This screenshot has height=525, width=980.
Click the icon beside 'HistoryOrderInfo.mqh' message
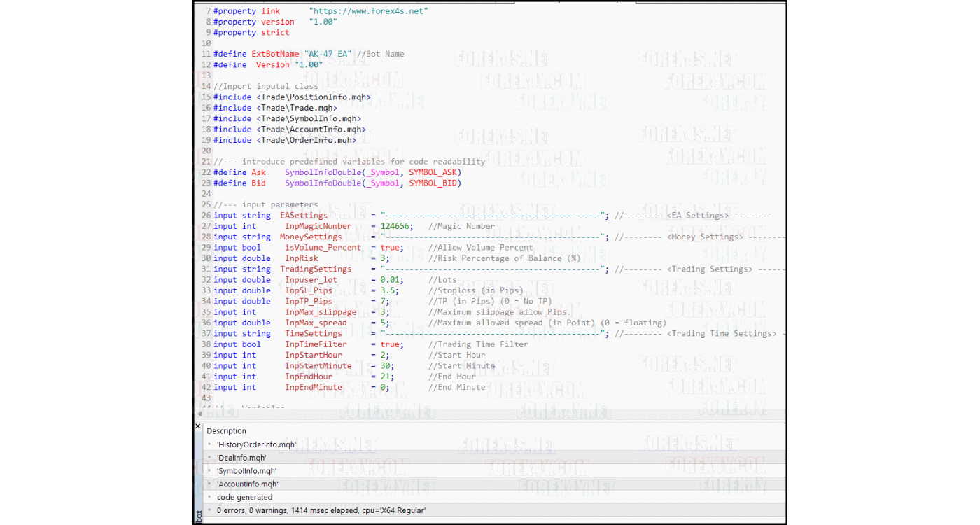tap(208, 444)
